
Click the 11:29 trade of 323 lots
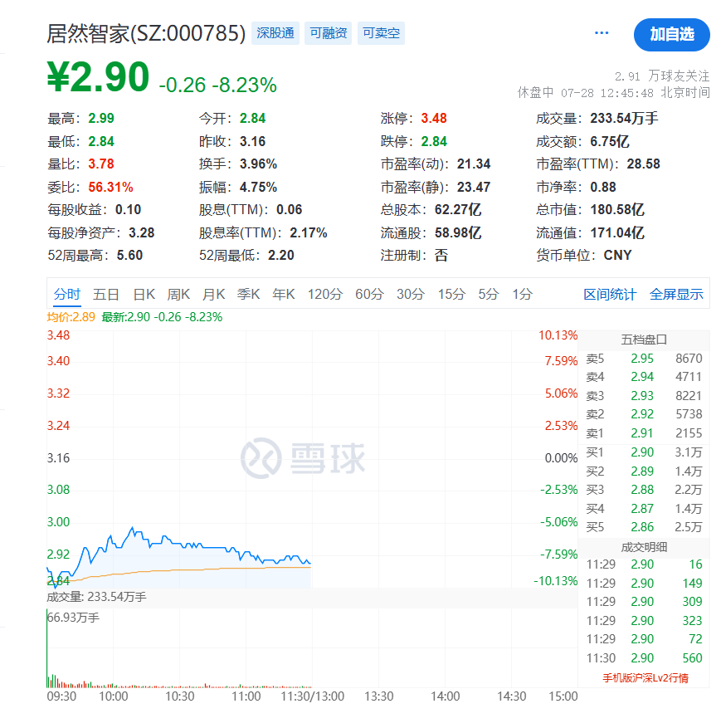click(x=644, y=620)
